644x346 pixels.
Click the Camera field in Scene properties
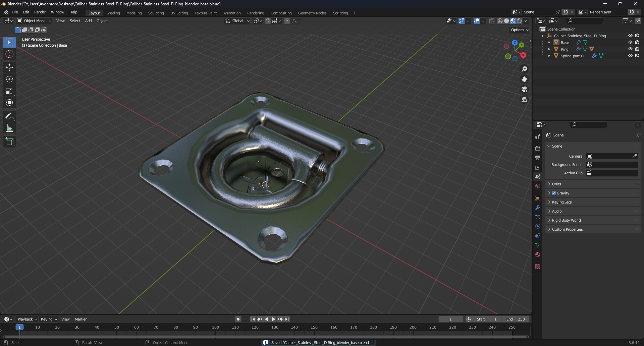612,156
